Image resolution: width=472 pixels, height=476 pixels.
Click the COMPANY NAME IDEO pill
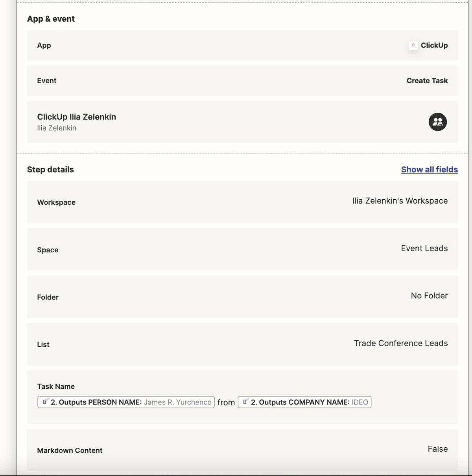click(x=304, y=402)
